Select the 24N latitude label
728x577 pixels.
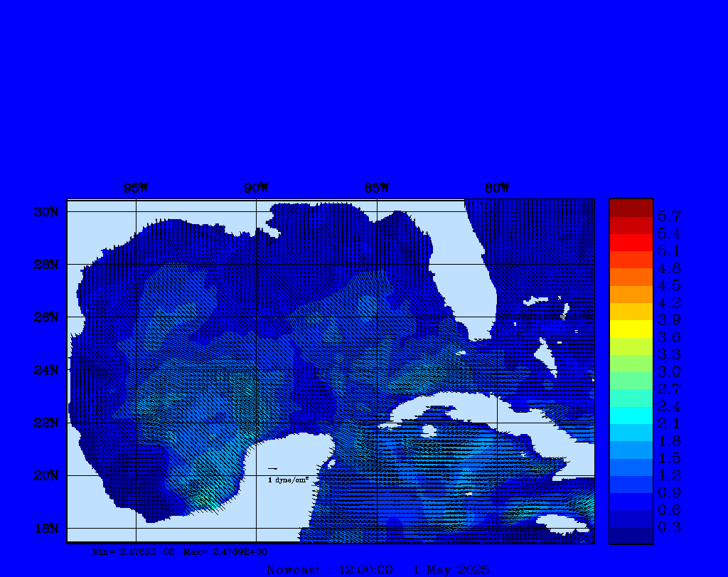point(45,370)
